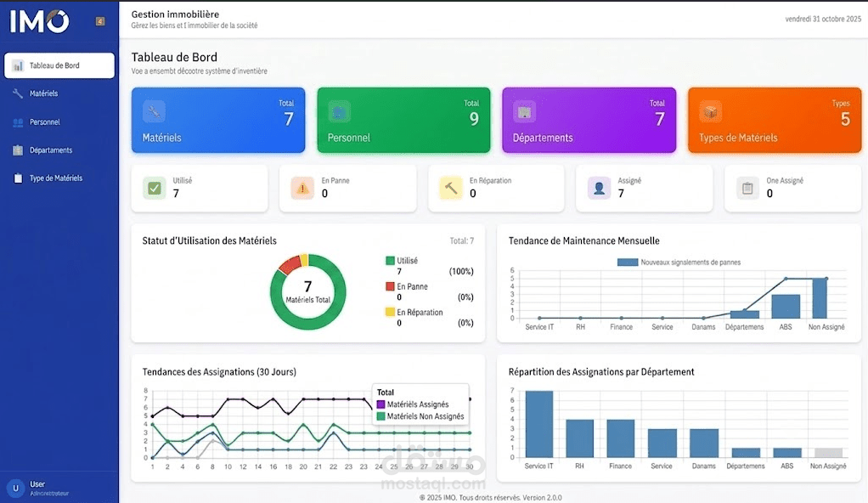Image resolution: width=868 pixels, height=503 pixels.
Task: Click the user avatar U icon
Action: [15, 488]
